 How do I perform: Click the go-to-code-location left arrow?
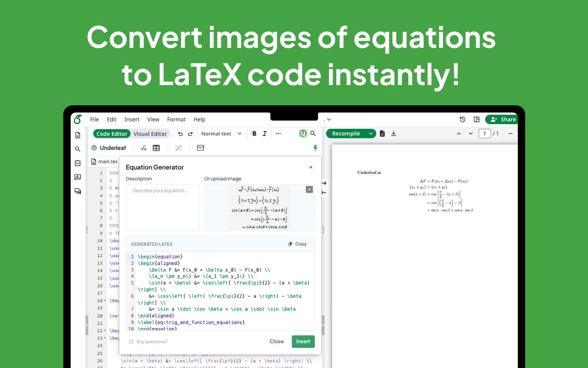click(x=324, y=192)
